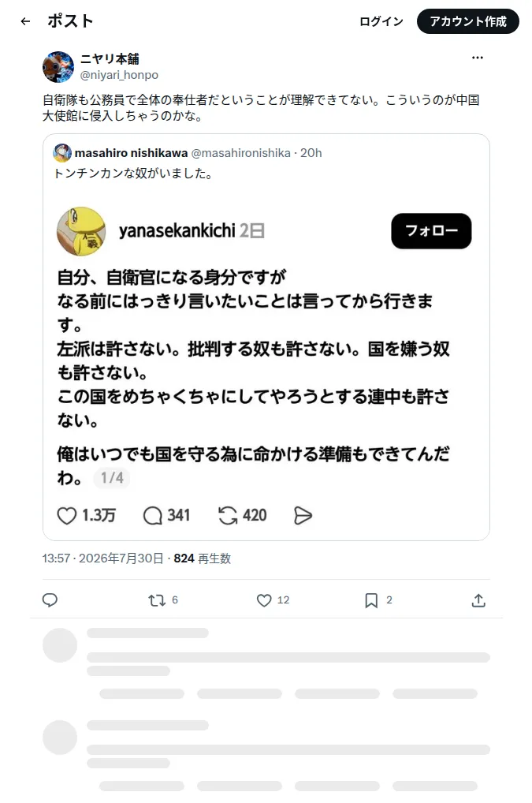Open the @niyari_honpo handle link
This screenshot has height=803, width=532.
coord(119,75)
